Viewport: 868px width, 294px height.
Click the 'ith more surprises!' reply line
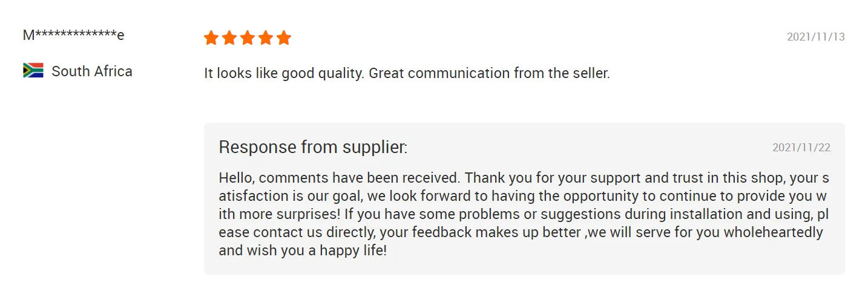(524, 214)
